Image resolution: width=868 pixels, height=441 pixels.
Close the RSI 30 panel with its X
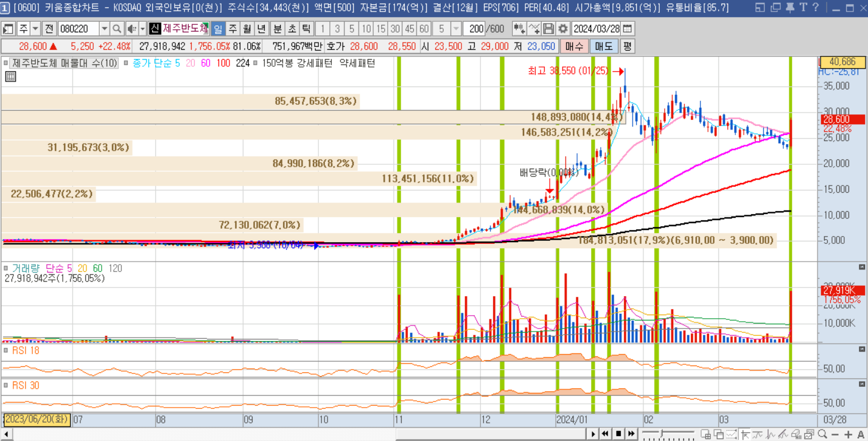861,384
